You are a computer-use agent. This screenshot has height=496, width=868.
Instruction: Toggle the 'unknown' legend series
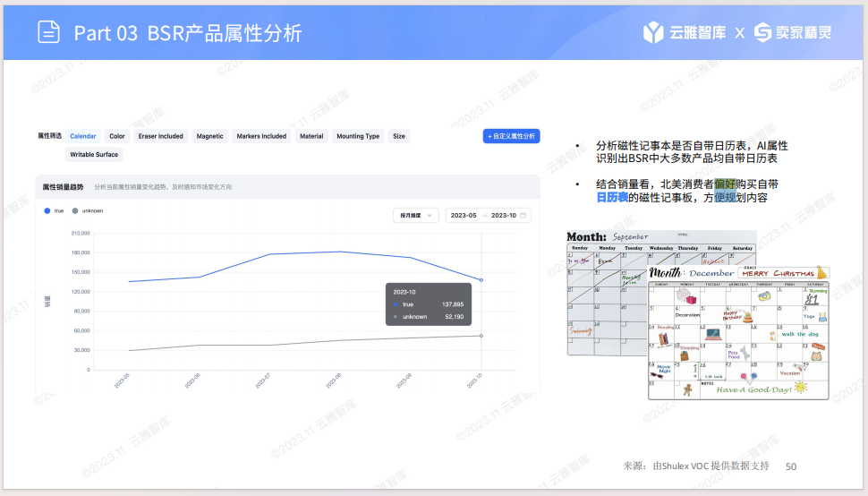[88, 211]
